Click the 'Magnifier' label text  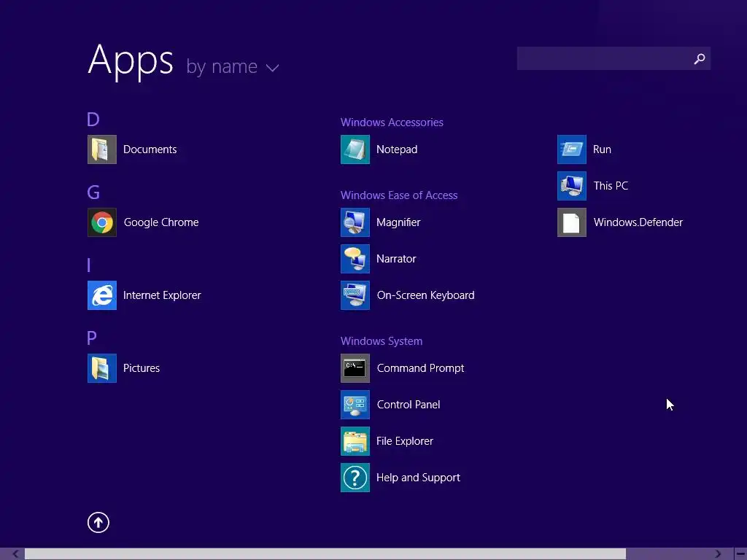[398, 222]
